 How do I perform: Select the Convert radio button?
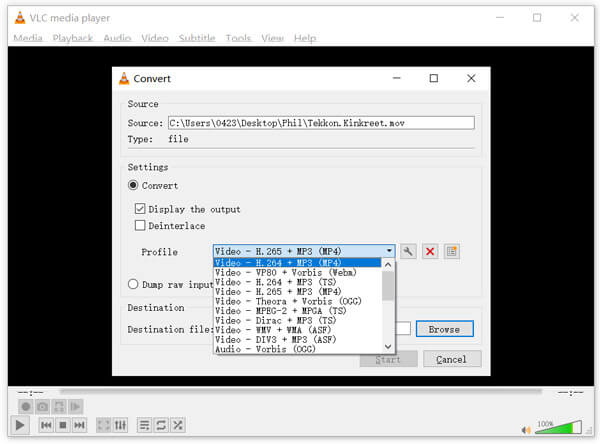133,185
